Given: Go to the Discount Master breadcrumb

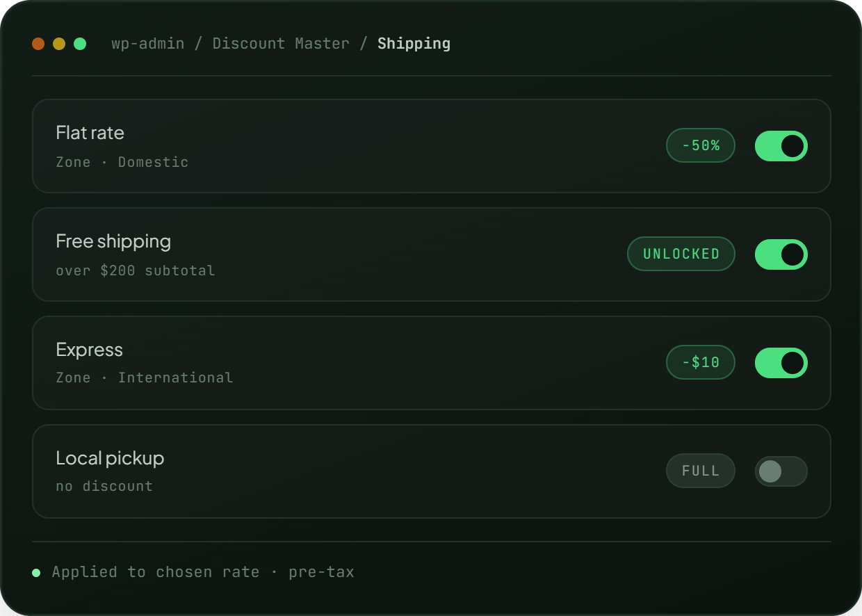Looking at the screenshot, I should 281,44.
